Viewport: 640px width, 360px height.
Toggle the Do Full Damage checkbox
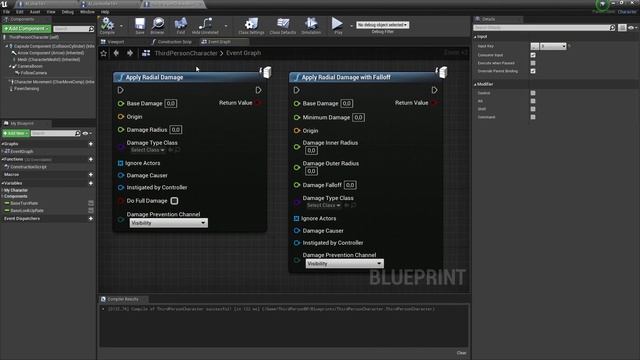click(174, 201)
